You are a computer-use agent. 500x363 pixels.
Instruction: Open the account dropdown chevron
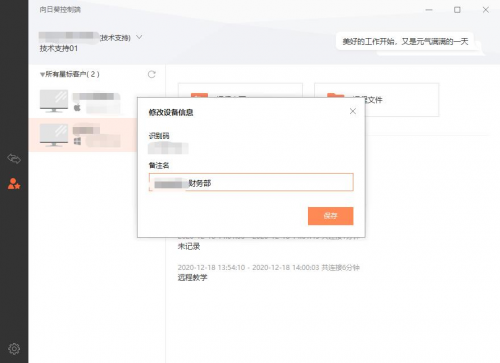(x=139, y=37)
